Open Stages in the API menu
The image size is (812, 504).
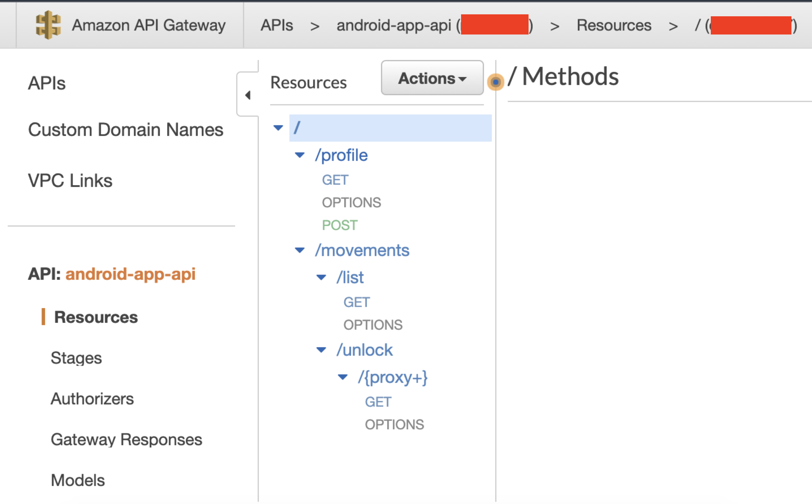(76, 357)
